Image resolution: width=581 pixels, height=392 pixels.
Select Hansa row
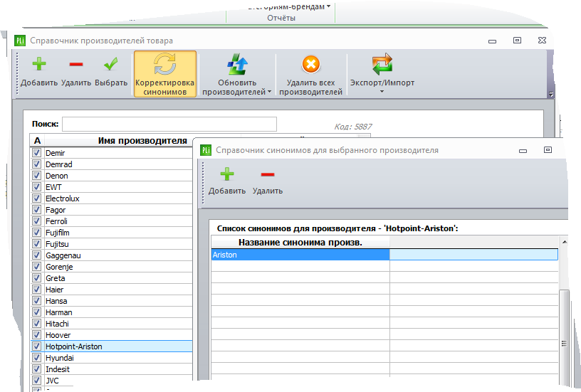click(112, 301)
